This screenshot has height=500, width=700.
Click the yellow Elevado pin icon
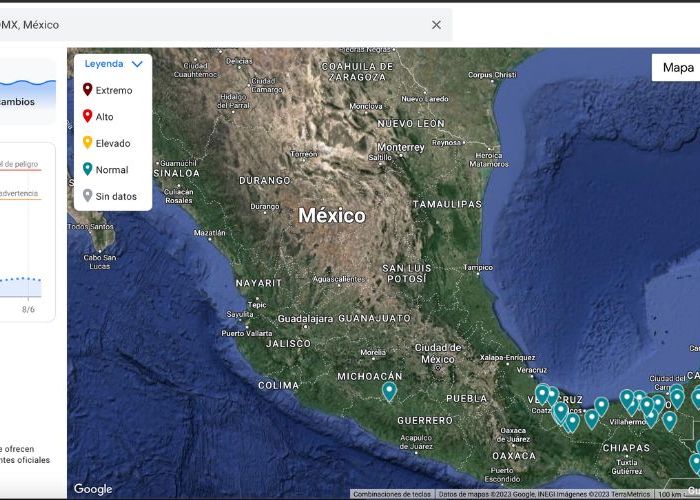tap(88, 142)
